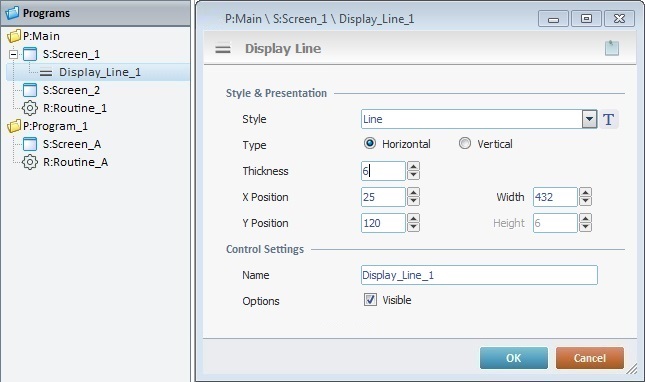Click the Programs panel folder icon
645x382 pixels.
(x=12, y=13)
